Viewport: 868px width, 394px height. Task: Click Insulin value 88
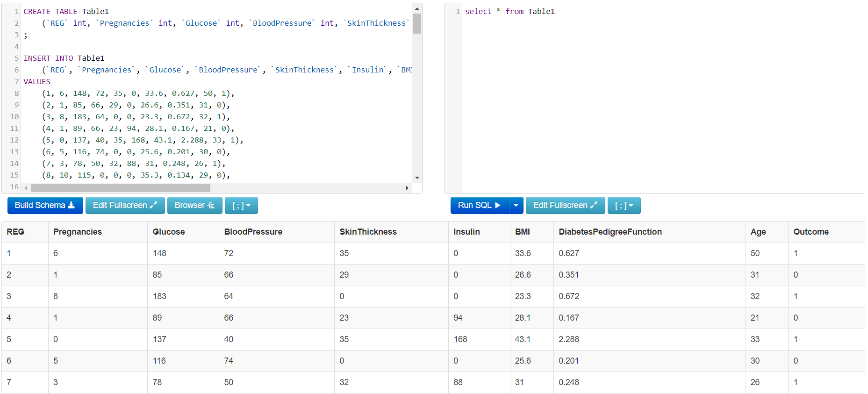click(x=458, y=382)
